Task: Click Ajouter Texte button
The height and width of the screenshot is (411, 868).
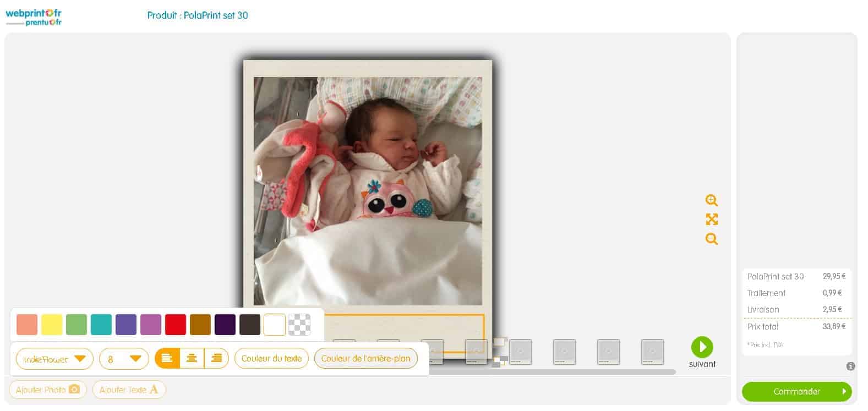Action: coord(129,390)
